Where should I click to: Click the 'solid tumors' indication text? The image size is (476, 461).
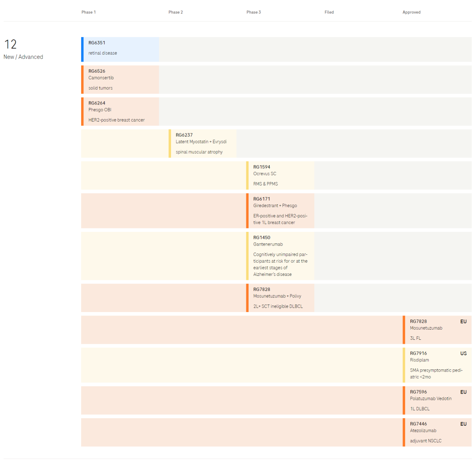[100, 88]
